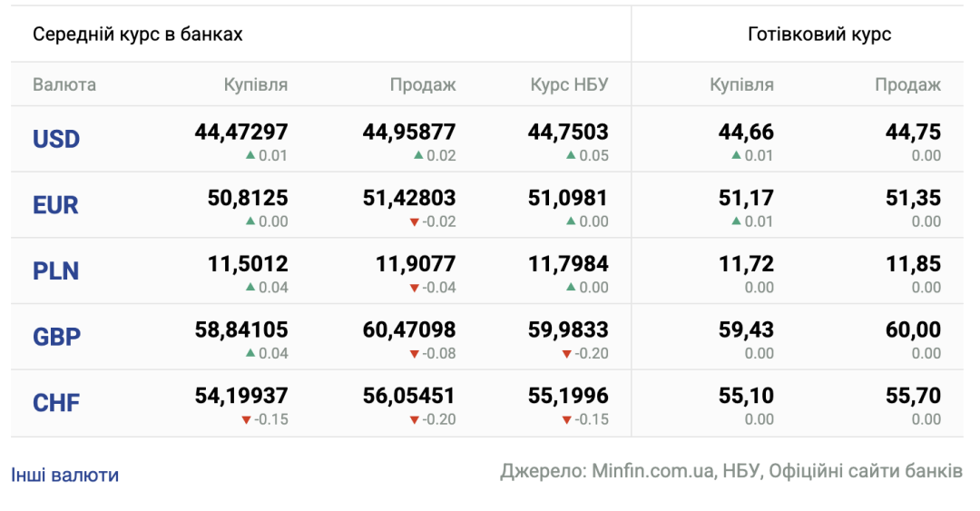Screen dimensions: 980x511
Task: Open the EUR currency link
Action: (x=55, y=205)
